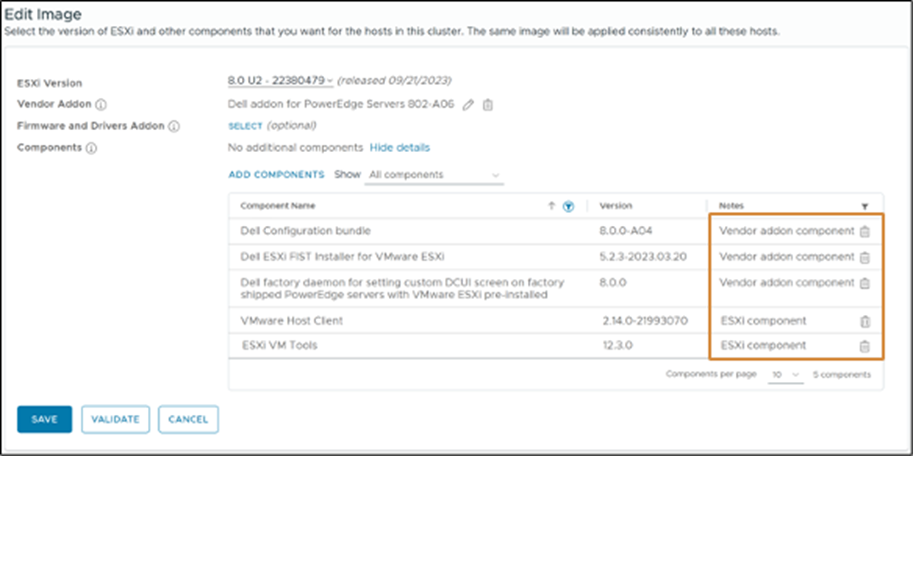This screenshot has height=571, width=913.
Task: Click version 5.2.3-2023.03.20 cell
Action: [643, 257]
